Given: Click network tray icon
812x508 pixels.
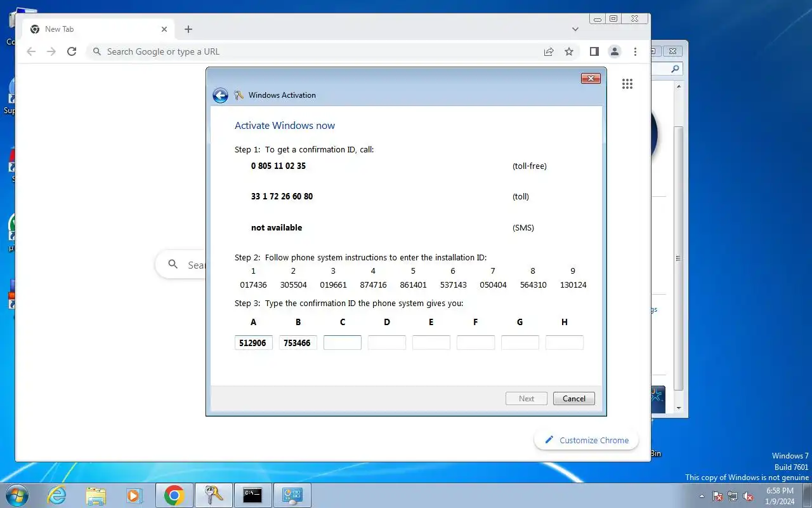Looking at the screenshot, I should click(733, 496).
